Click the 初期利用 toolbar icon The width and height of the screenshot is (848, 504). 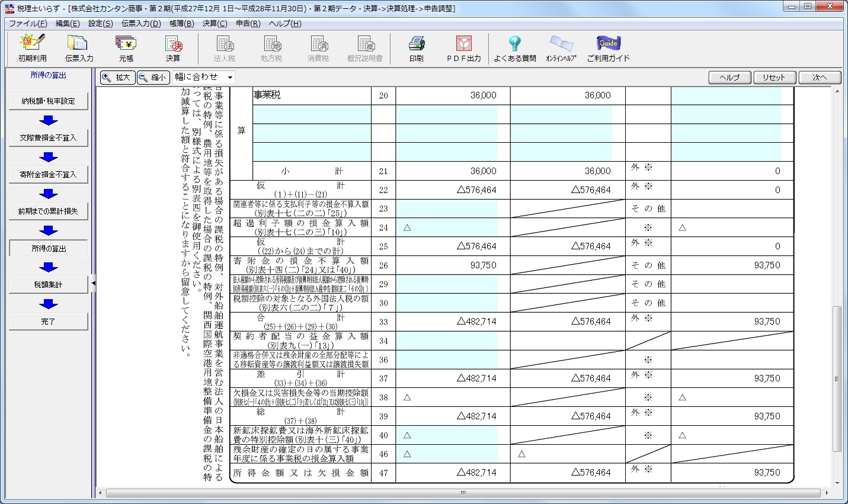pos(32,48)
